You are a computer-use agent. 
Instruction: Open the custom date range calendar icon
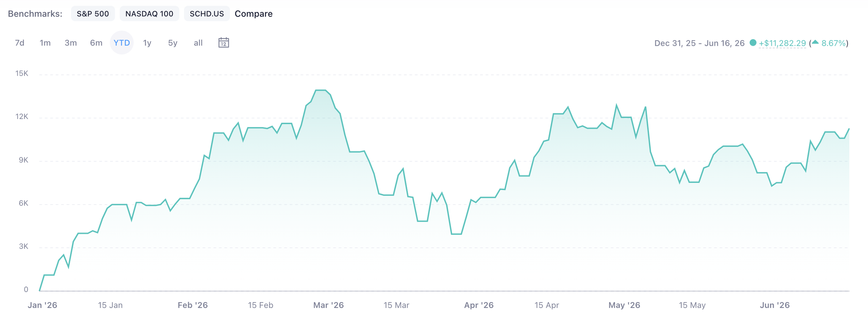point(224,43)
